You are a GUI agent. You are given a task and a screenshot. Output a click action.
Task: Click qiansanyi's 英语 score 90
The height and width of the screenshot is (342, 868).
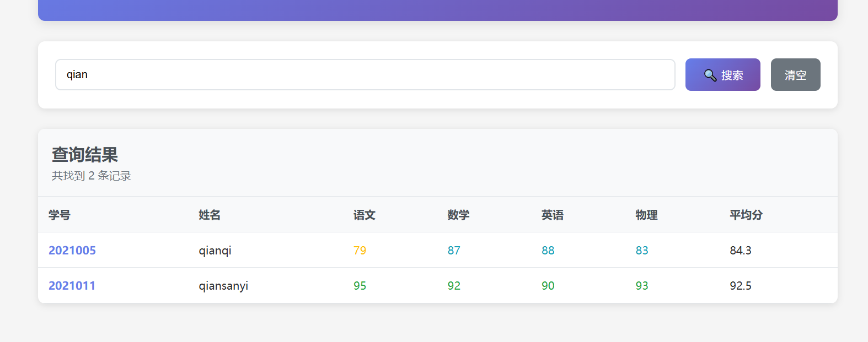548,285
